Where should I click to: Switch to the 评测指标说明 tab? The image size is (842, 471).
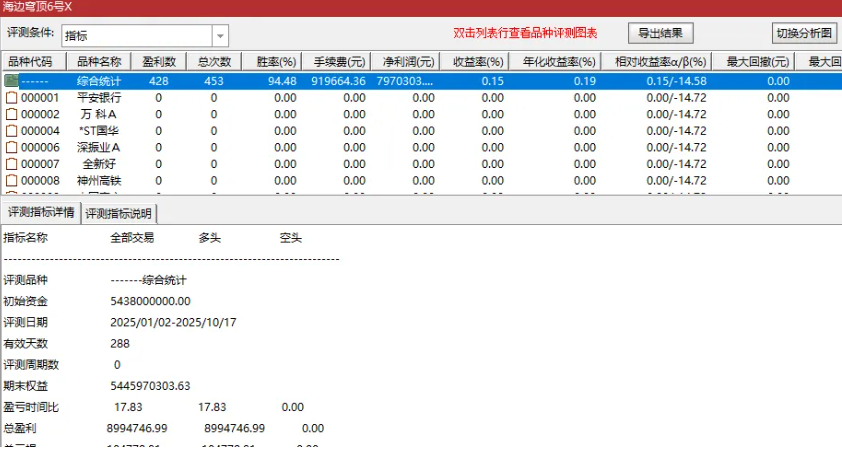tap(119, 213)
